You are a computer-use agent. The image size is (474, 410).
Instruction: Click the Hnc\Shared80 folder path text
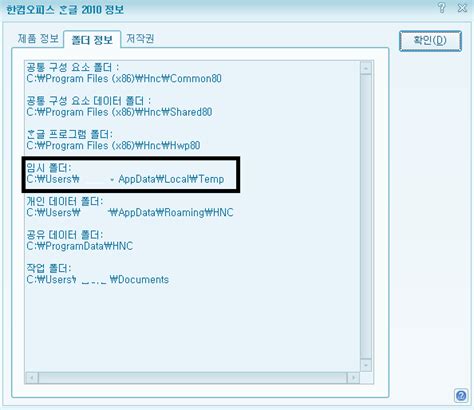[x=119, y=112]
